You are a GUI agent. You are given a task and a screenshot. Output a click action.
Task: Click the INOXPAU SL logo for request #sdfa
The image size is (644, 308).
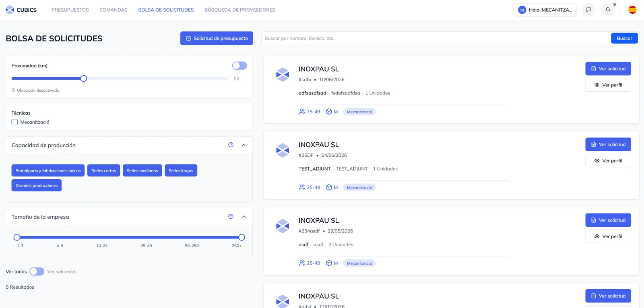pyautogui.click(x=283, y=75)
